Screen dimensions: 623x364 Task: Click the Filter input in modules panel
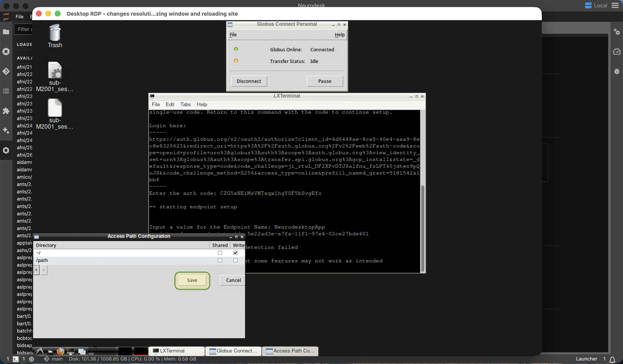click(23, 29)
